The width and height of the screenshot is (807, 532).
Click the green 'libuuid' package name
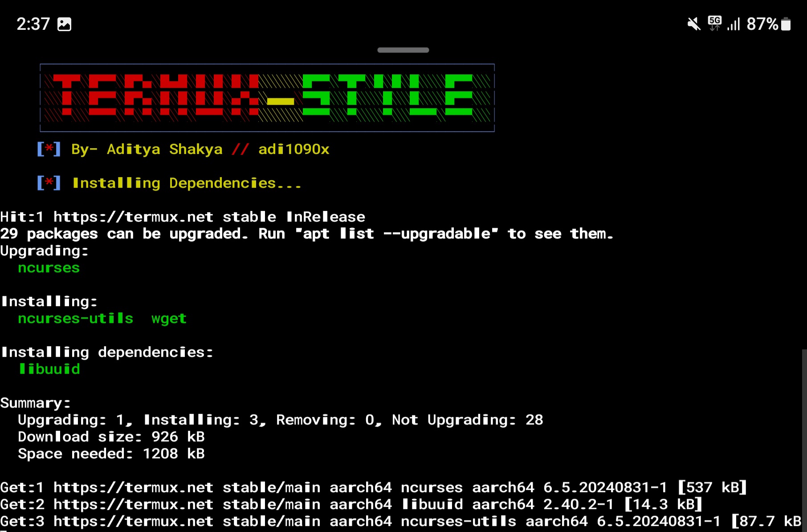coord(49,369)
